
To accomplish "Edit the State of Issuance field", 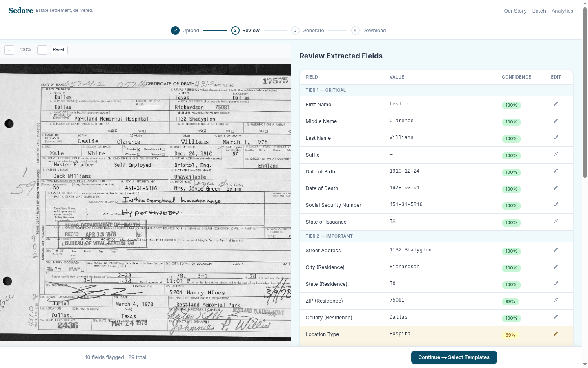I will tap(555, 222).
